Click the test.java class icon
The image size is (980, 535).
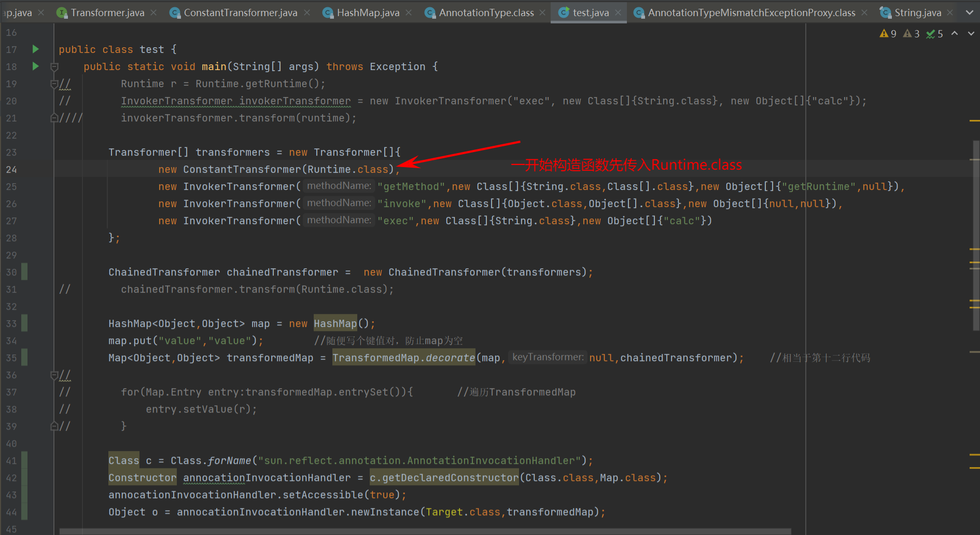[x=564, y=12]
